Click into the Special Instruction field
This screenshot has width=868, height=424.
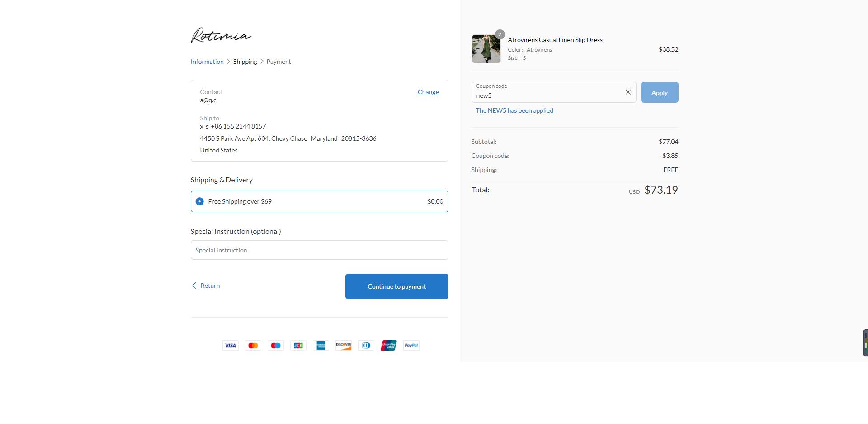tap(319, 250)
